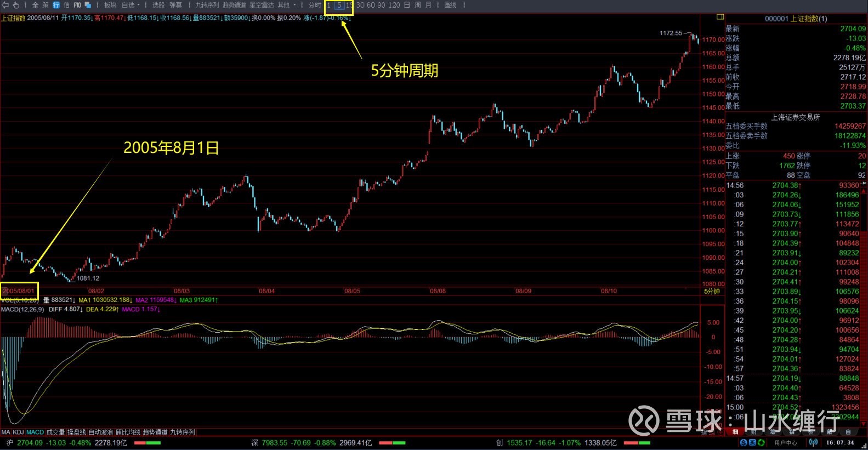868x450 pixels.
Task: Click the 沪 Shanghai index status entry
Action: click(66, 442)
